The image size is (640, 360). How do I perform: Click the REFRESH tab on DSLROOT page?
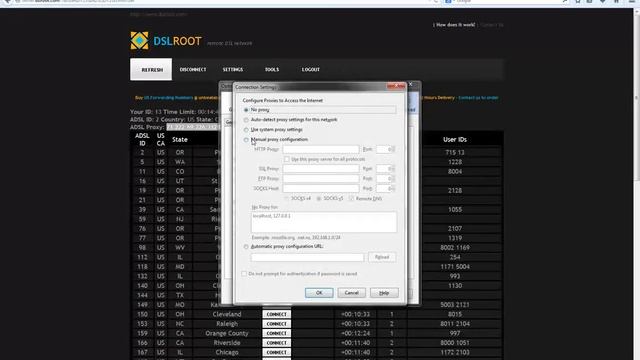151,69
